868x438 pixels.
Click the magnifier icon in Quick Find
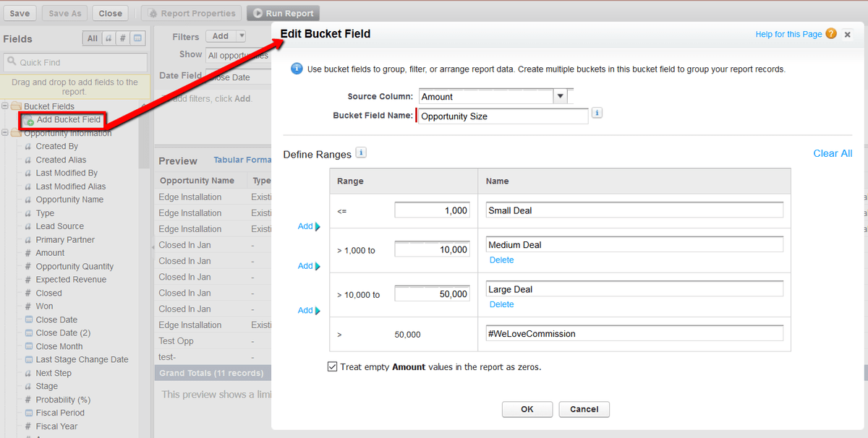[x=12, y=62]
